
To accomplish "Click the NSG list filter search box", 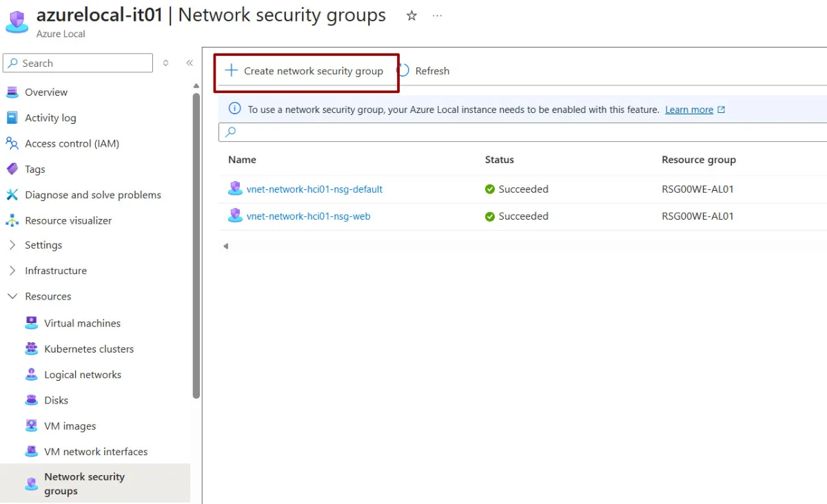I will pyautogui.click(x=524, y=132).
